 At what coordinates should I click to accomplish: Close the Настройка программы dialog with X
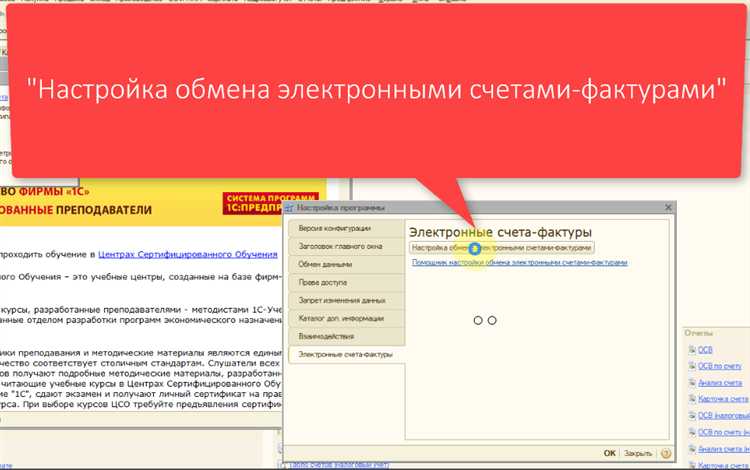(668, 208)
